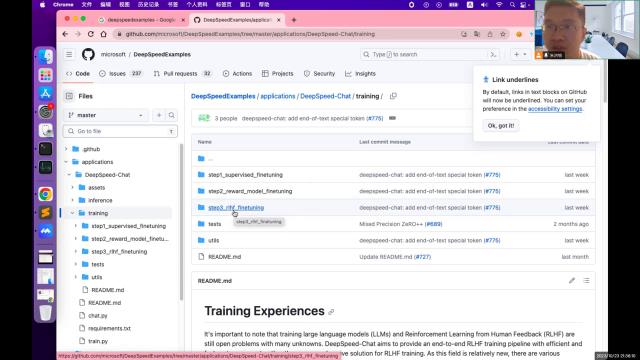This screenshot has width=640, height=360.
Task: Focus the Type / to search box
Action: [429, 54]
